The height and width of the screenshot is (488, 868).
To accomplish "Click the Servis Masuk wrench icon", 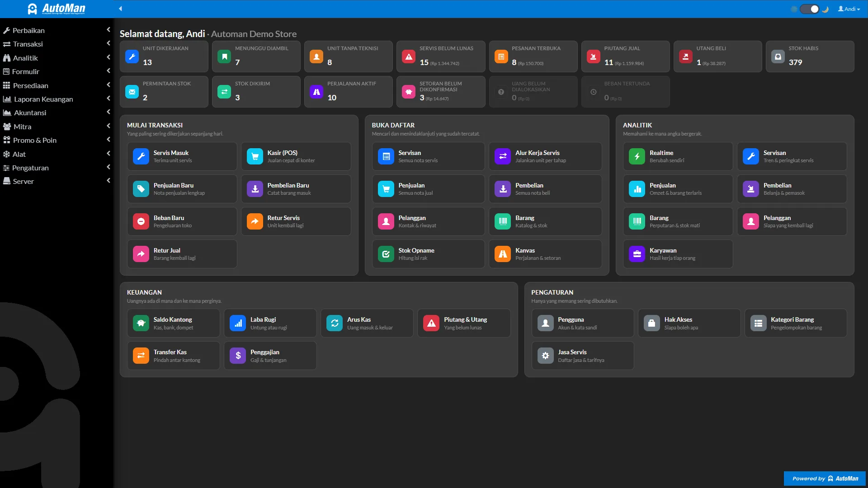I will point(141,156).
